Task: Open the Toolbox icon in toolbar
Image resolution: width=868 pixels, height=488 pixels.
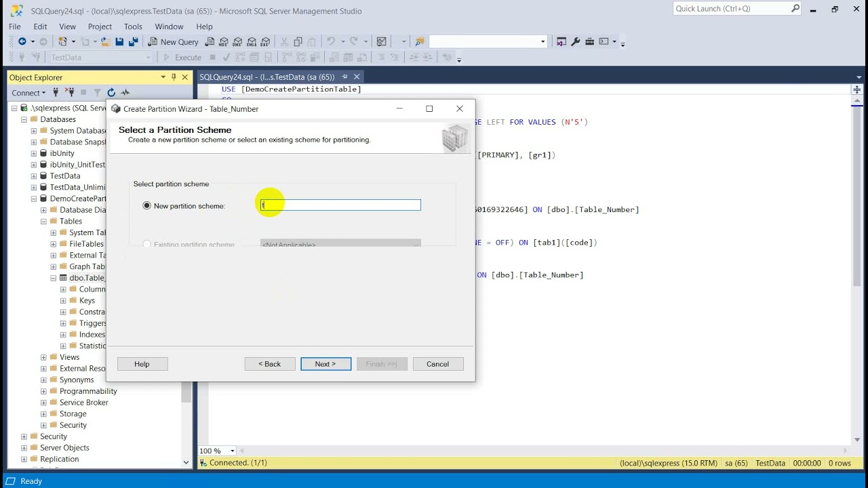Action: 590,42
